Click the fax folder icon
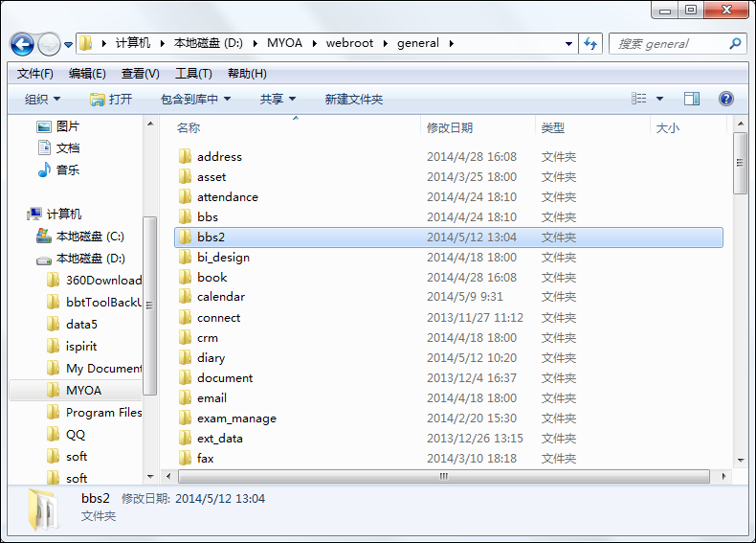Image resolution: width=756 pixels, height=543 pixels. point(185,458)
